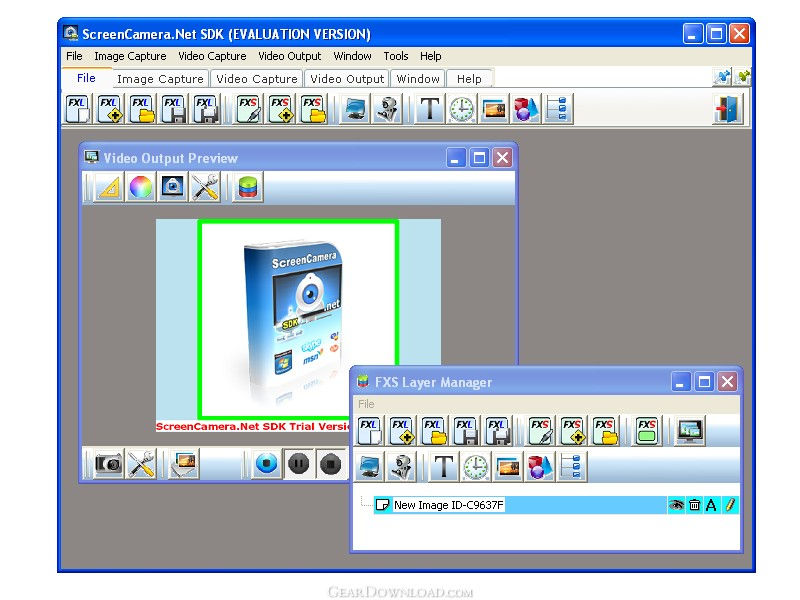Click FXL add icon in FXS Layer Manager

(402, 431)
